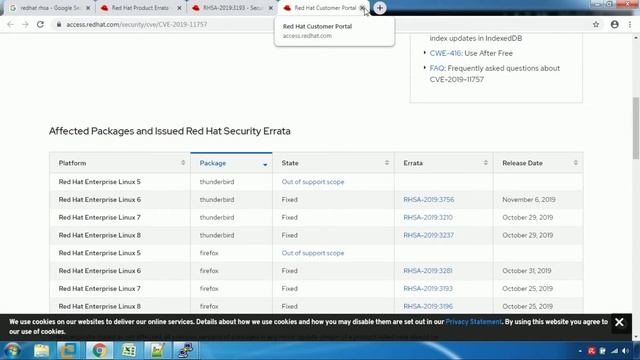Open the CWE-416 link
Image resolution: width=640 pixels, height=360 pixels.
click(445, 53)
